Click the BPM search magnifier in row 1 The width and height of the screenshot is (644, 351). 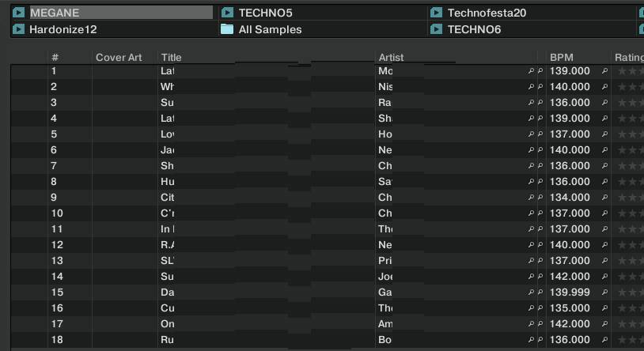point(604,71)
